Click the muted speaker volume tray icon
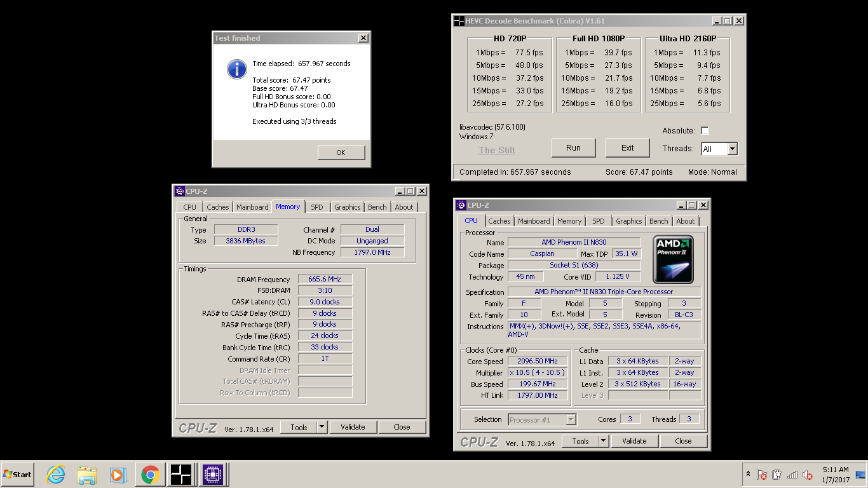 pyautogui.click(x=808, y=475)
